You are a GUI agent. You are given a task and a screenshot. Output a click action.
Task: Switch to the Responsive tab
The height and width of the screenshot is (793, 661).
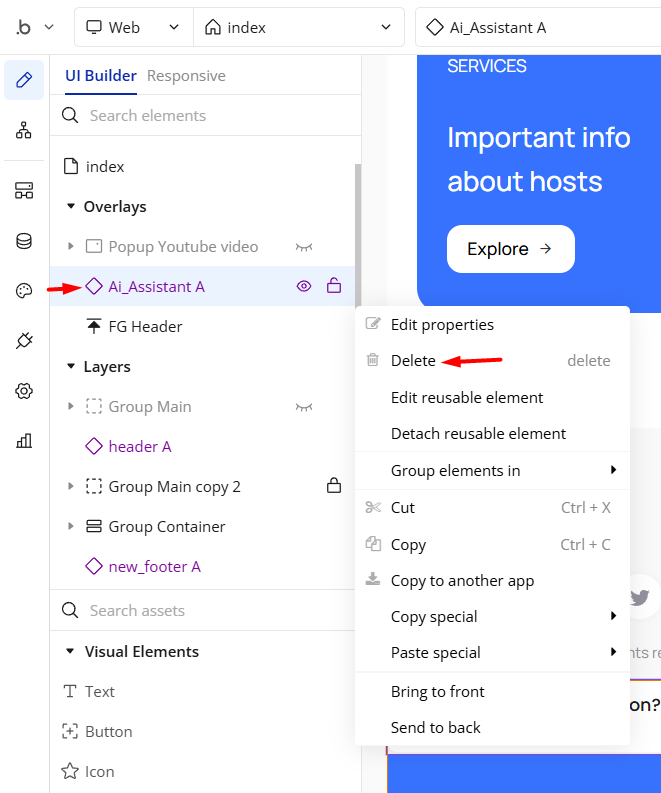(186, 76)
